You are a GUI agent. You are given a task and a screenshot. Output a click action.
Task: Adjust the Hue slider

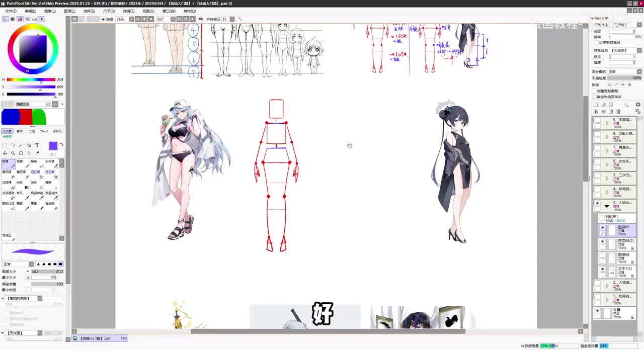coord(31,79)
